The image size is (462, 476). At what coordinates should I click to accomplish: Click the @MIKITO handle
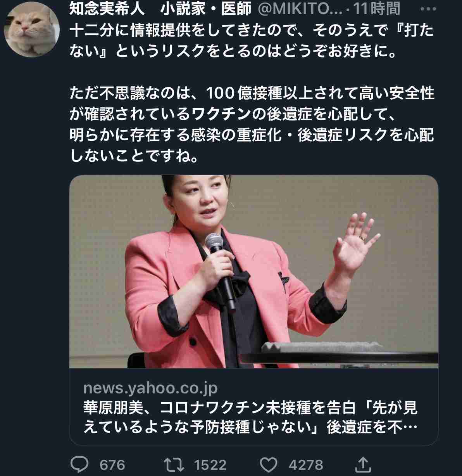tap(300, 9)
